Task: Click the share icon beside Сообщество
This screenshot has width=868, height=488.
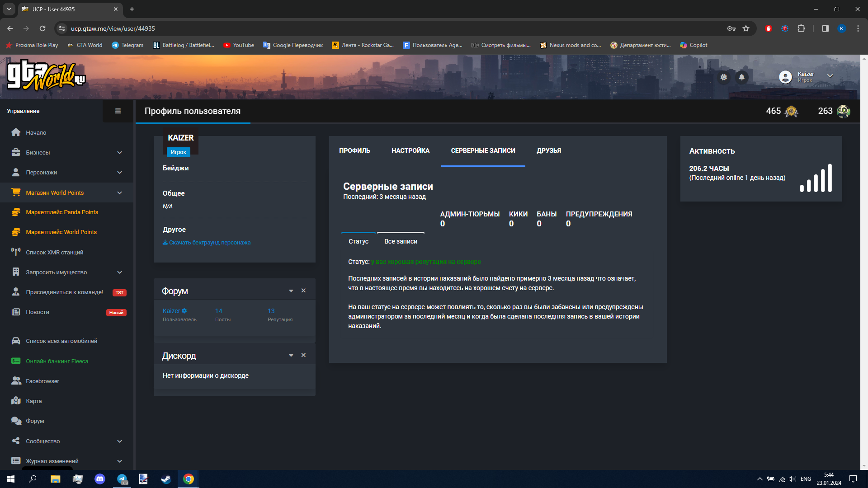Action: pos(16,441)
